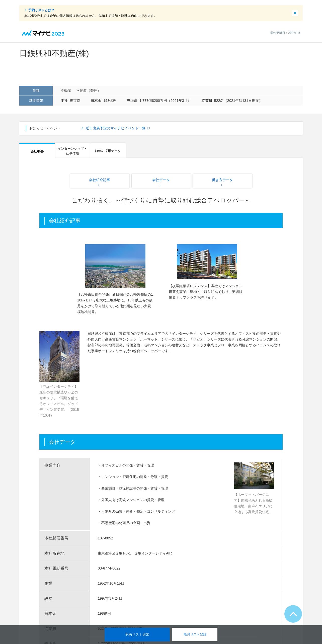The width and height of the screenshot is (322, 644).
Task: Click the 事業内容 row label
Action: [x=64, y=494]
